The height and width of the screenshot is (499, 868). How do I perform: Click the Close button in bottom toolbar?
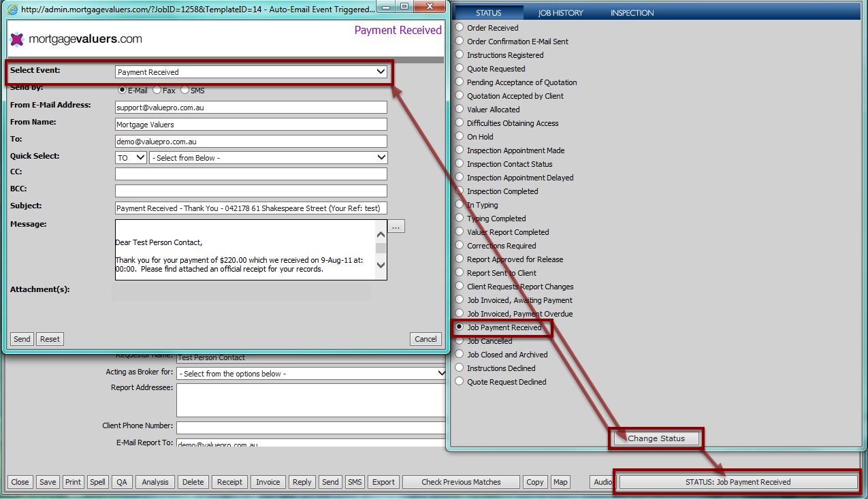pyautogui.click(x=20, y=482)
